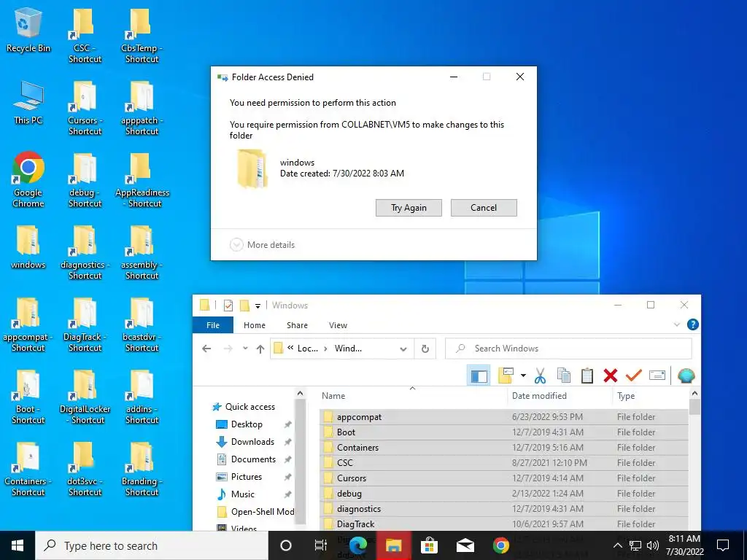
Task: Select the CSC folder row
Action: point(504,462)
